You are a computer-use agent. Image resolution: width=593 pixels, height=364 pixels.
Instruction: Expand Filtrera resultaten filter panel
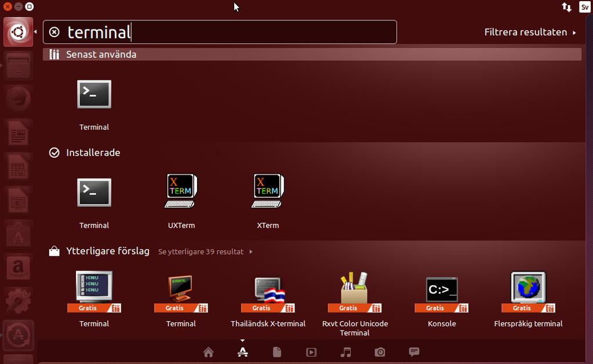[530, 32]
